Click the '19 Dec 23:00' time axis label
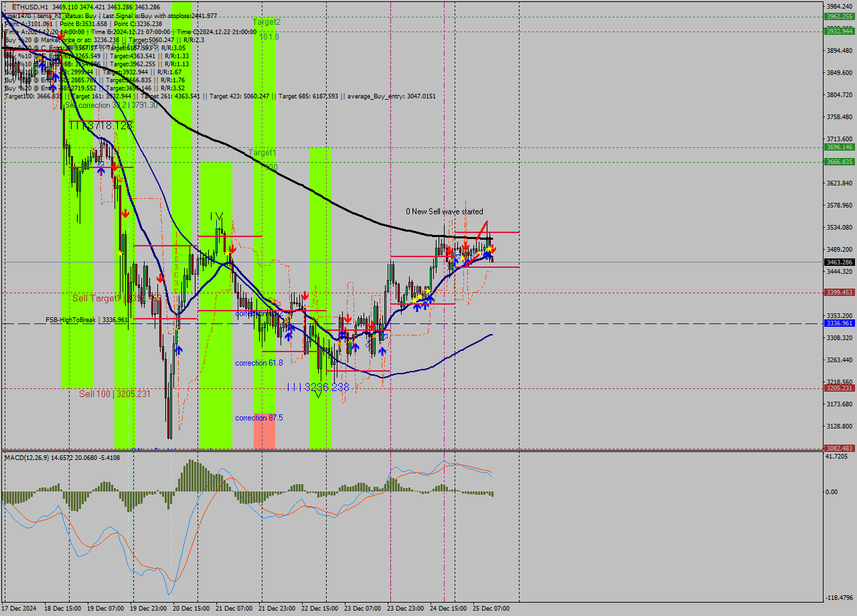The height and width of the screenshot is (616, 857). (x=148, y=609)
